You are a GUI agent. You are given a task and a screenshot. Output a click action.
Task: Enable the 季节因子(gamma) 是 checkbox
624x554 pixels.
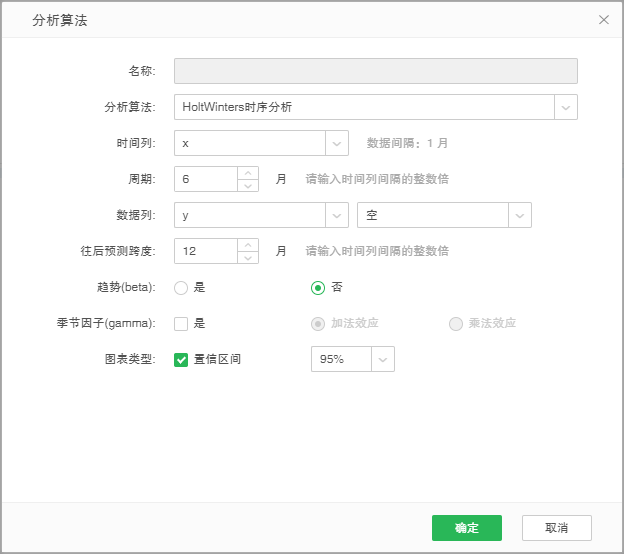coord(181,323)
